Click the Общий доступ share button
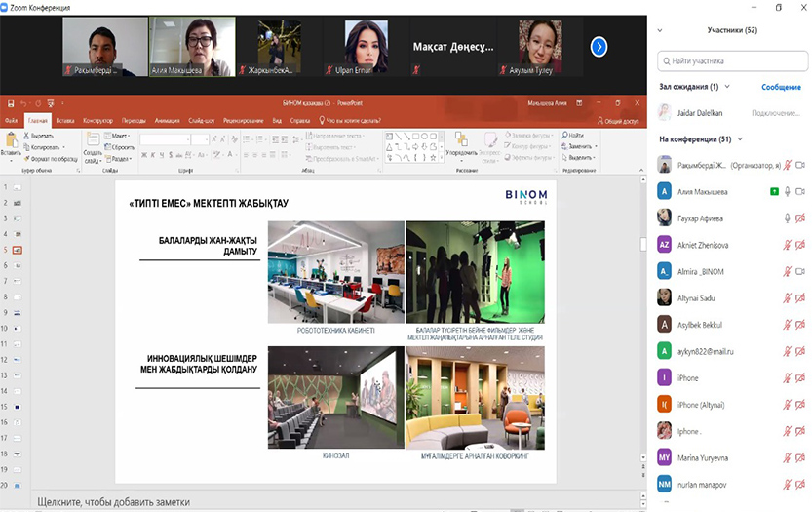The width and height of the screenshot is (812, 512). pyautogui.click(x=617, y=120)
